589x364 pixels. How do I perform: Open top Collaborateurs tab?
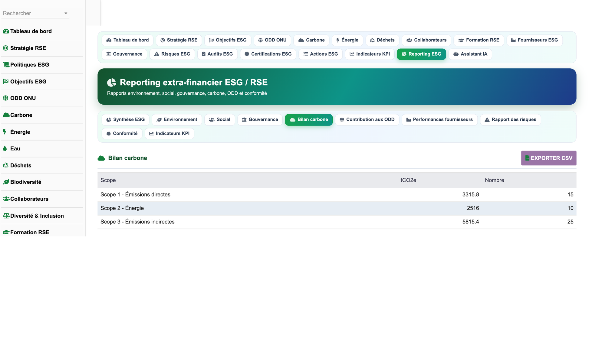tap(426, 40)
